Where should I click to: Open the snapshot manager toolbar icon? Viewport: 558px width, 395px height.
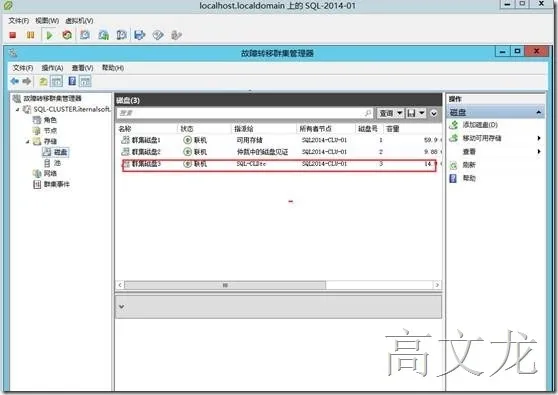coord(121,35)
